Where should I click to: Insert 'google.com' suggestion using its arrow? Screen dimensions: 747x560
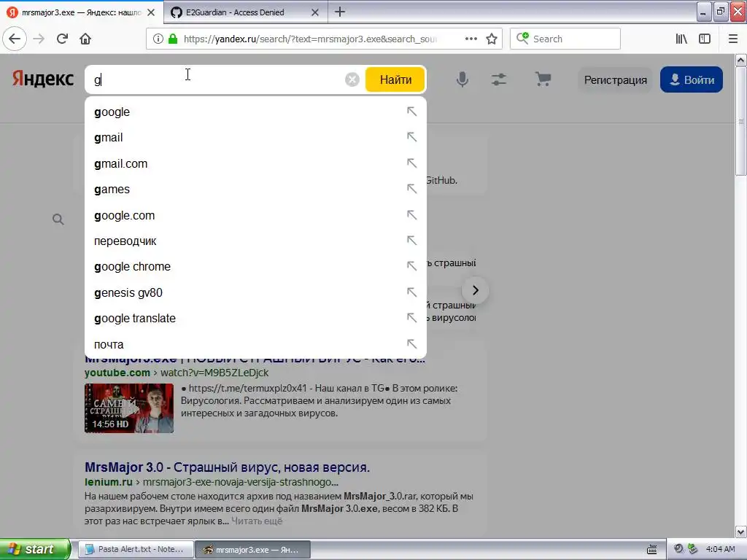[x=411, y=215]
